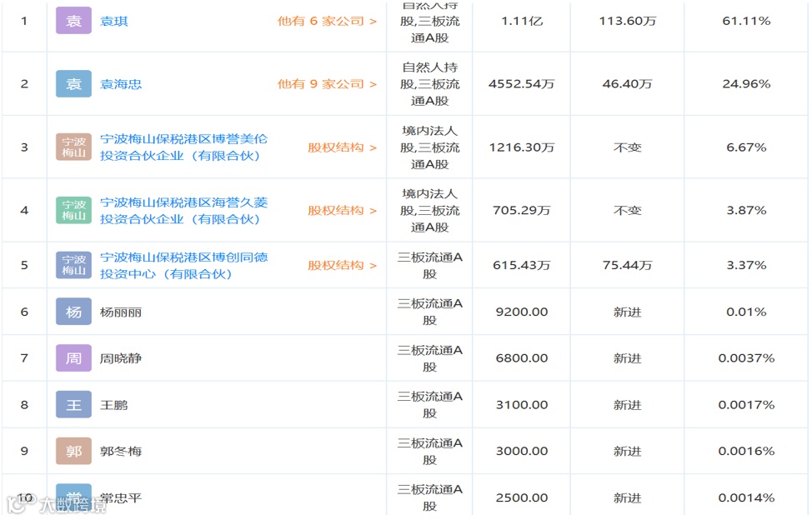
Task: Click 不变 in the 博誉美伦 row
Action: coord(627,148)
